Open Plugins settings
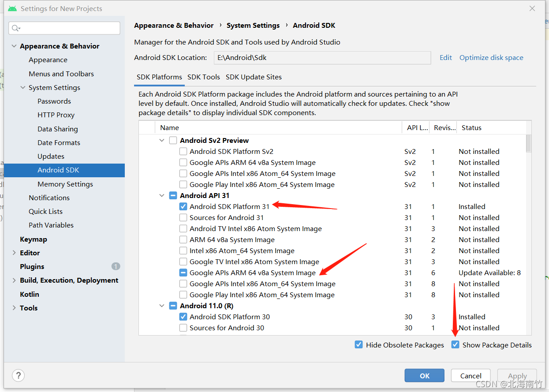 click(x=32, y=266)
